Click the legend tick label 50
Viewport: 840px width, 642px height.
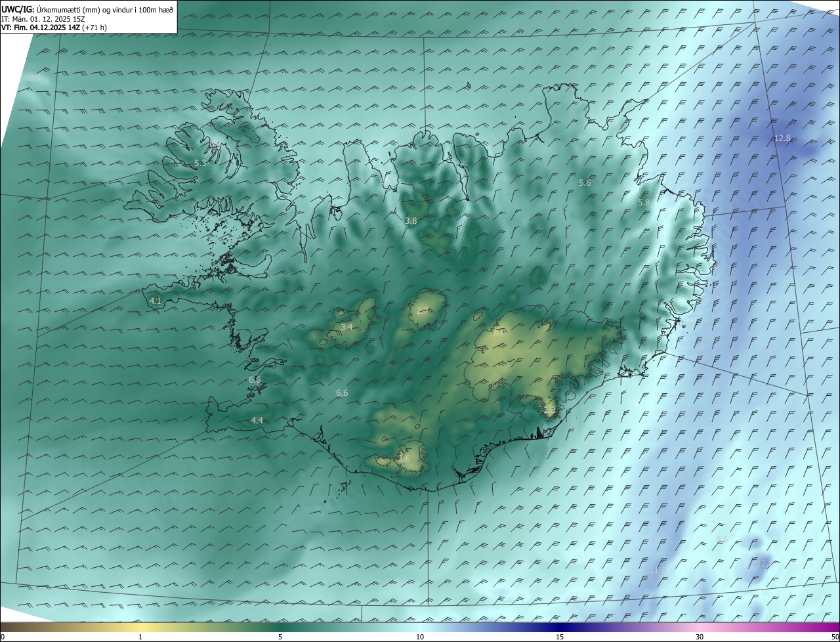[835, 637]
